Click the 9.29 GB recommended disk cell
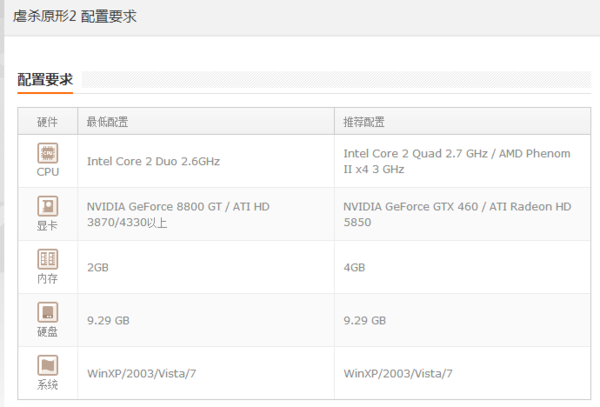This screenshot has height=407, width=600. coord(365,320)
